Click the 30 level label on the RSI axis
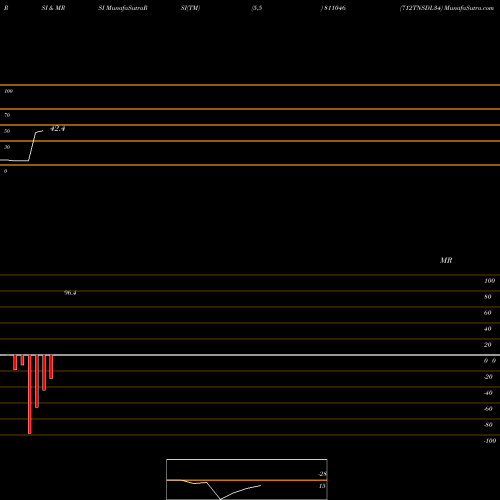This screenshot has width=500, height=500. 7,147
